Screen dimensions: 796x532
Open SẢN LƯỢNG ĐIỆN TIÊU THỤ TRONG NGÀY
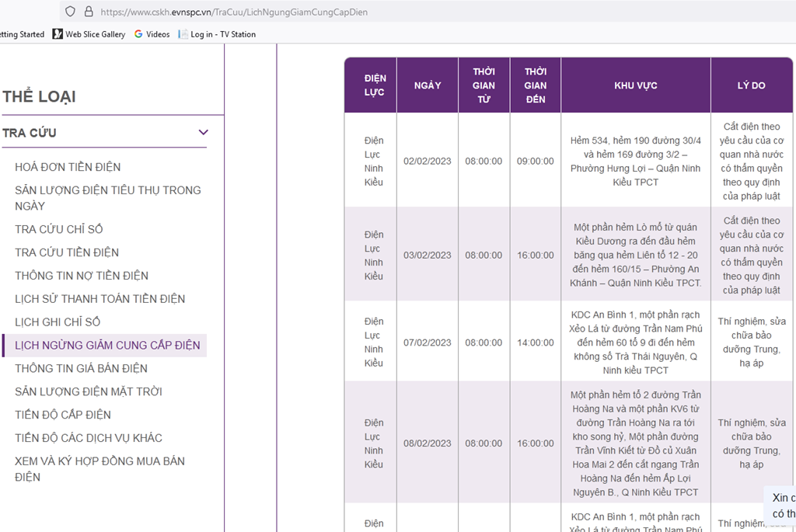pyautogui.click(x=107, y=198)
